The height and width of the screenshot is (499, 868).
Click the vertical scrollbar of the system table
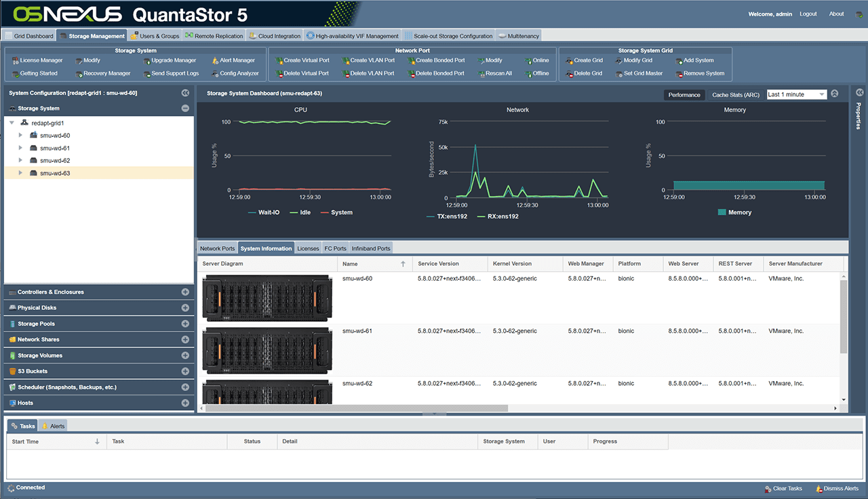click(844, 316)
